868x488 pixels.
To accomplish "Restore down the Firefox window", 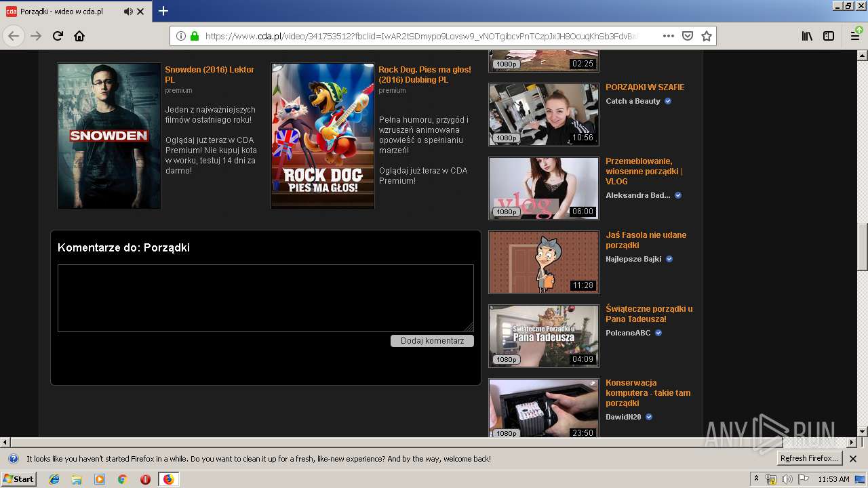I will tap(848, 5).
